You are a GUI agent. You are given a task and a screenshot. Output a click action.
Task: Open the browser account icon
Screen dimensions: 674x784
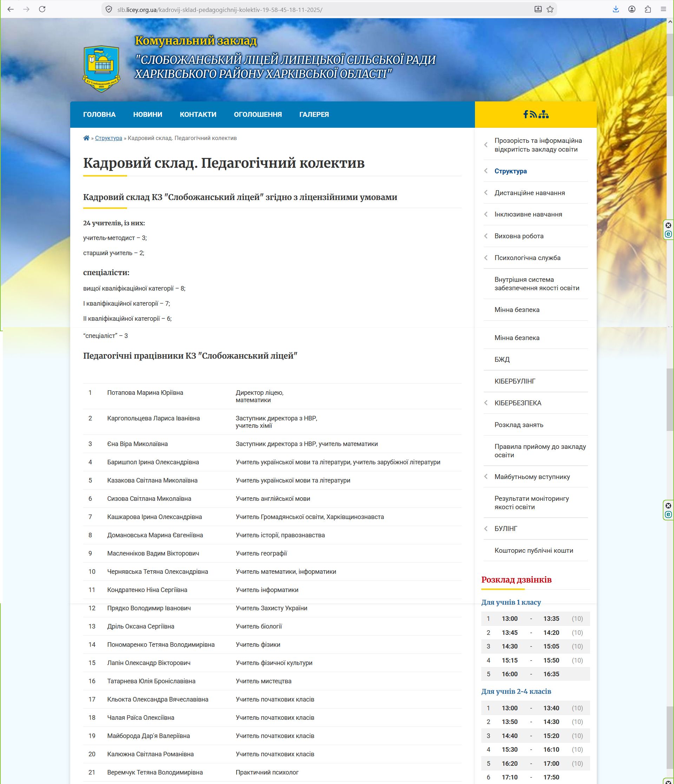[x=632, y=9]
